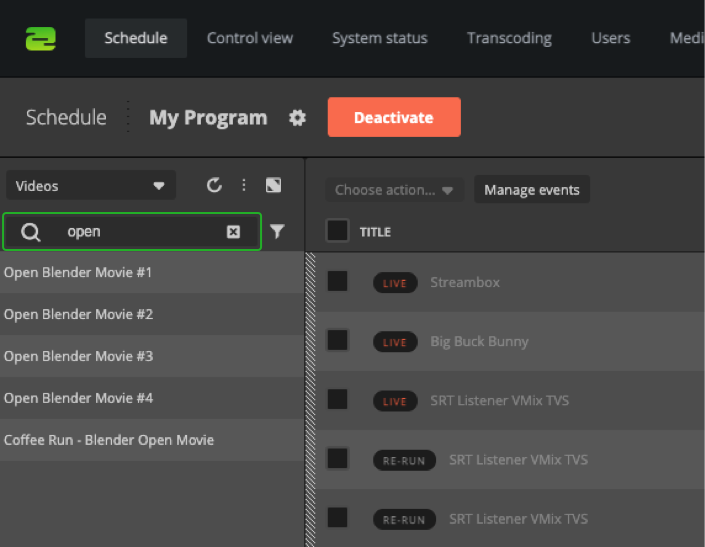Open the Videos dropdown
The width and height of the screenshot is (705, 547).
click(90, 185)
